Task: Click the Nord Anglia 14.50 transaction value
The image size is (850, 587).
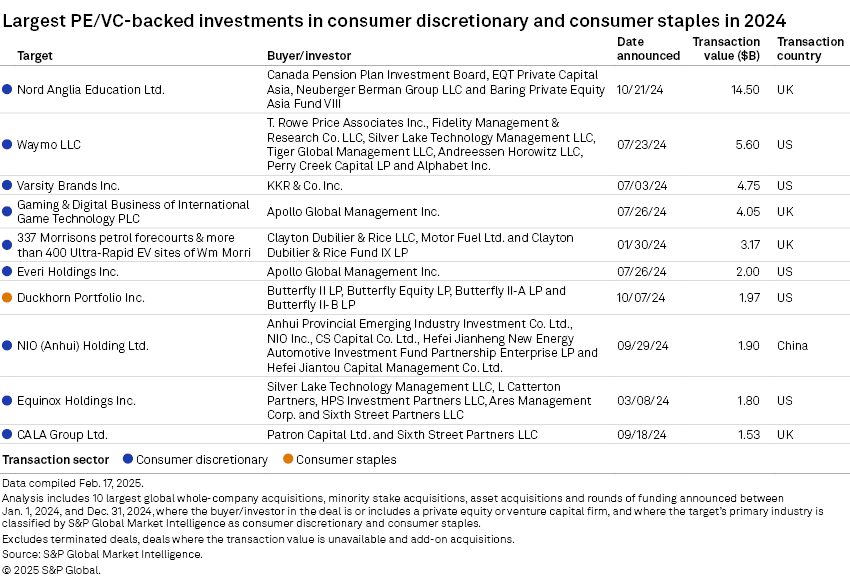Action: 745,89
